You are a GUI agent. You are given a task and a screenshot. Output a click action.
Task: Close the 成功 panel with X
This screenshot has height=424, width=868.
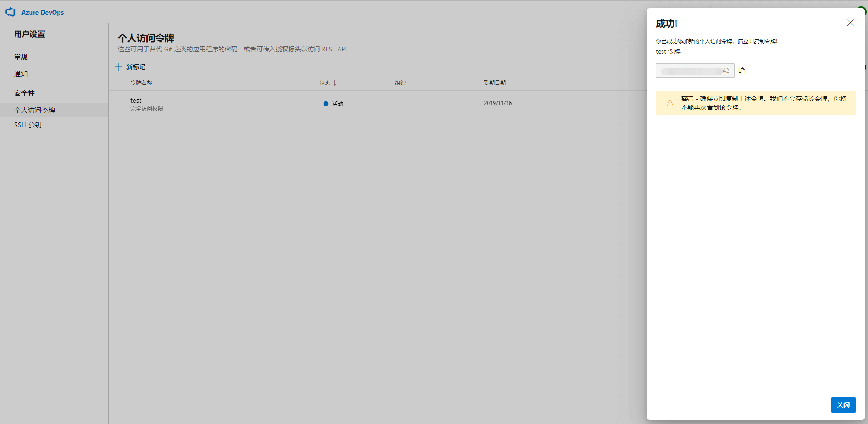click(850, 23)
